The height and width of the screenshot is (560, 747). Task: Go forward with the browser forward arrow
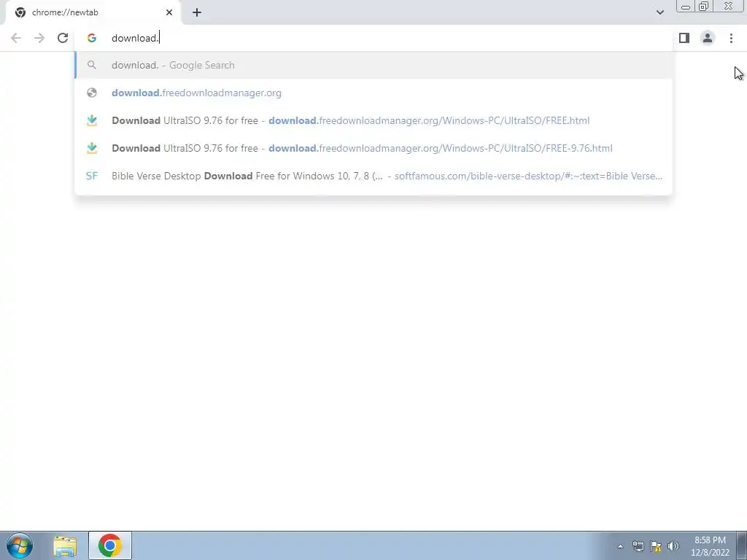(39, 38)
